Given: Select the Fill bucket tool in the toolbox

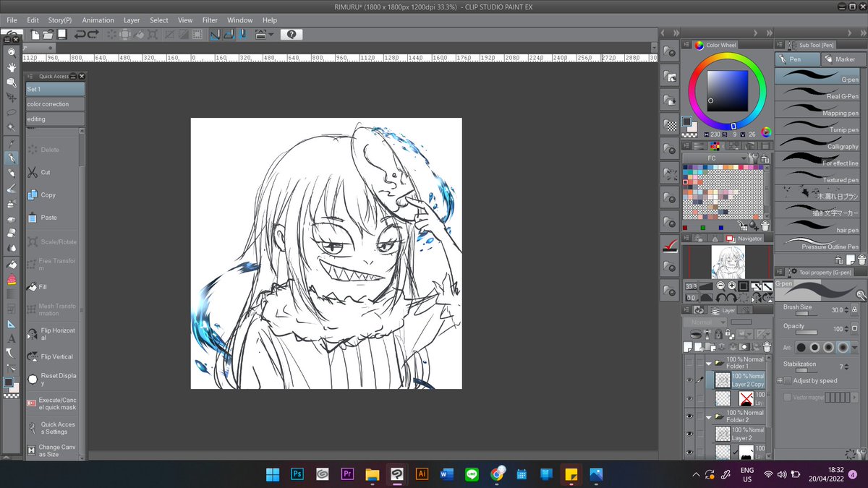Looking at the screenshot, I should (12, 264).
